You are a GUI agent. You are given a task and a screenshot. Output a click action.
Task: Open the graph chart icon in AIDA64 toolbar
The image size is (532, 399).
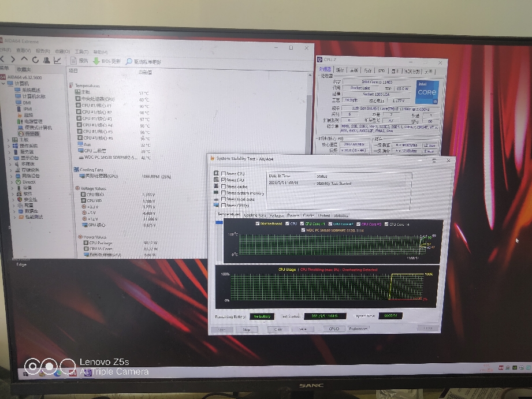click(57, 61)
